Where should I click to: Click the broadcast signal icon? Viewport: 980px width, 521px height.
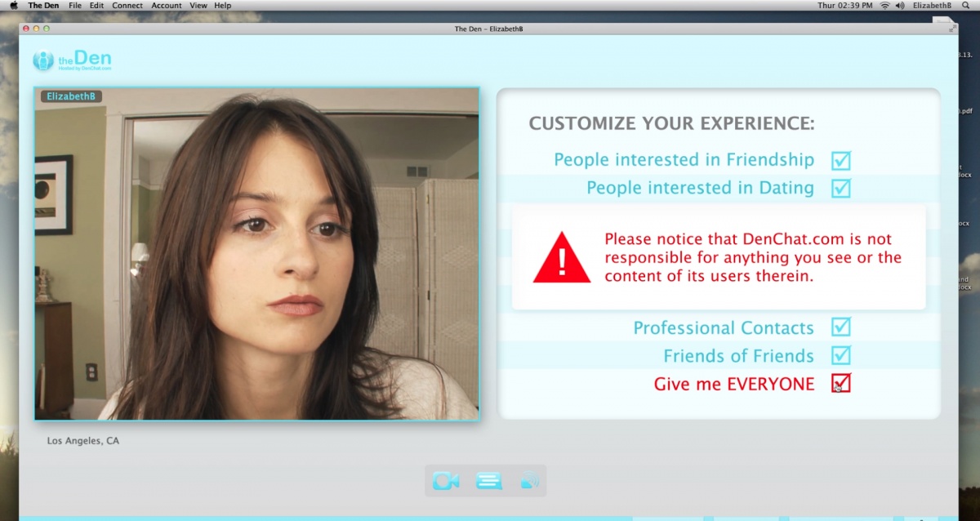[x=529, y=481]
